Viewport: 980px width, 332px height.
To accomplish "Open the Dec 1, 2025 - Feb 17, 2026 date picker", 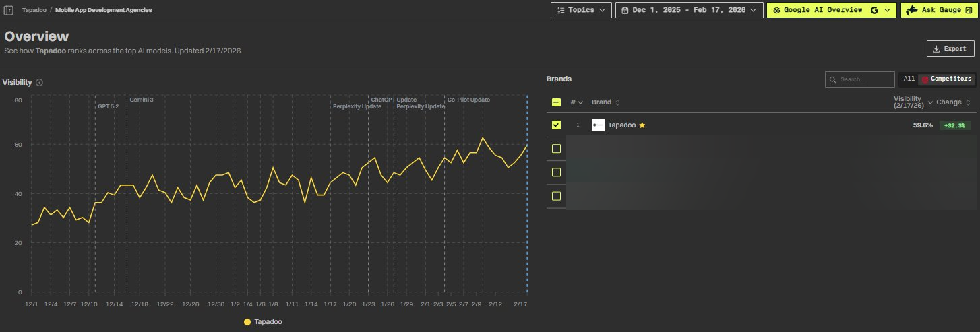I will coord(690,10).
